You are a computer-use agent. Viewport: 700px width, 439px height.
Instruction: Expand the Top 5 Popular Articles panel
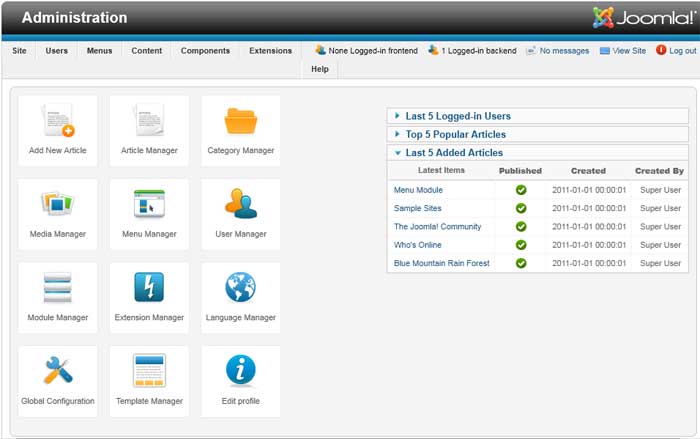[x=538, y=134]
